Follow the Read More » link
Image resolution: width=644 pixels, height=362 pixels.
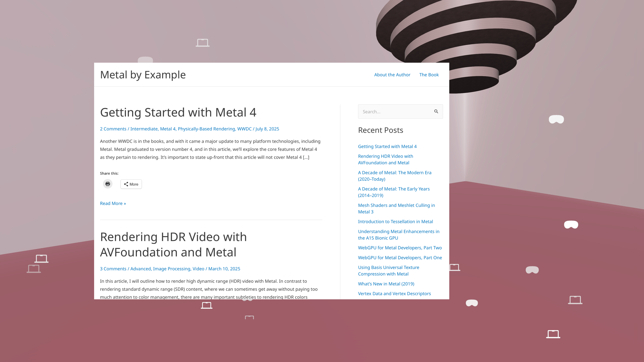click(x=113, y=203)
